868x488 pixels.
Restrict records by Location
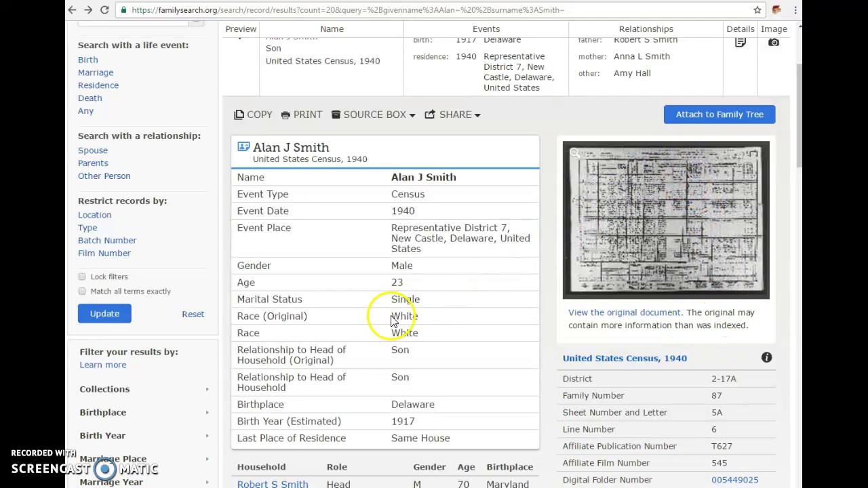94,215
